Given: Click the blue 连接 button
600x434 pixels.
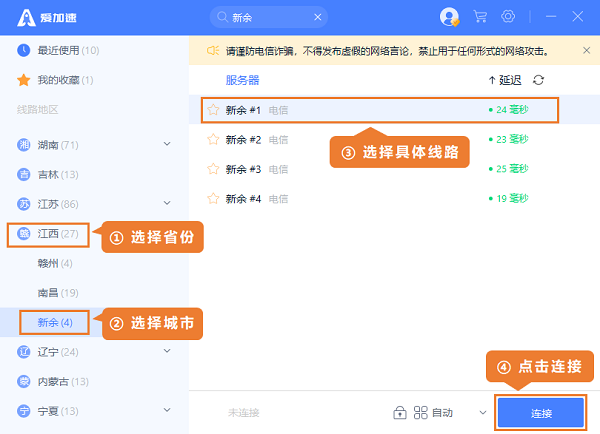Looking at the screenshot, I should pyautogui.click(x=541, y=413).
